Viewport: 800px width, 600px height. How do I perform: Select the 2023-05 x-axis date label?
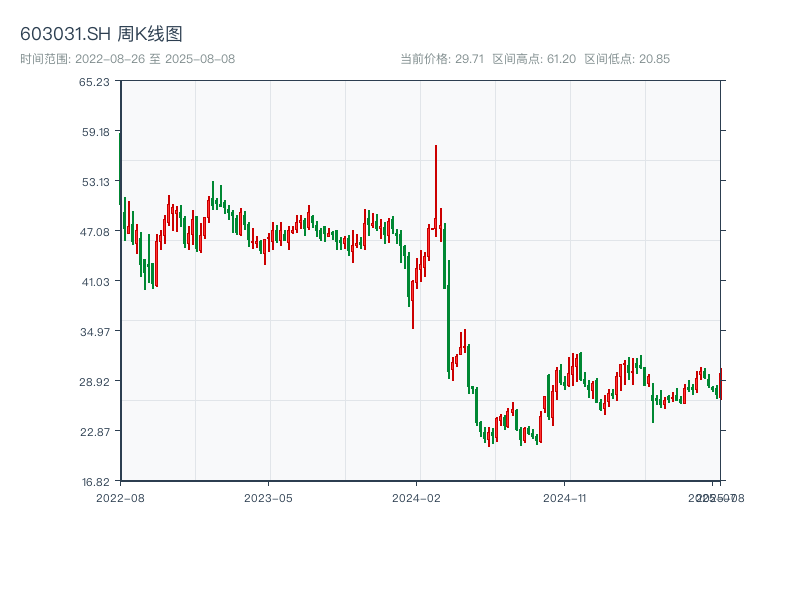[269, 497]
